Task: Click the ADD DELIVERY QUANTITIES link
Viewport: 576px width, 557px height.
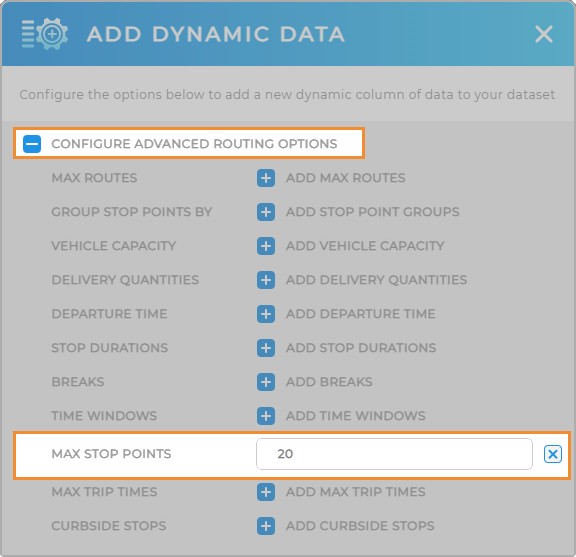Action: coord(377,280)
